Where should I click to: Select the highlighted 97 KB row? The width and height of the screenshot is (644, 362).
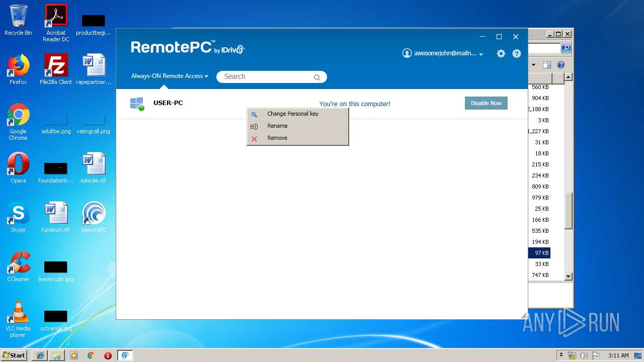click(539, 253)
